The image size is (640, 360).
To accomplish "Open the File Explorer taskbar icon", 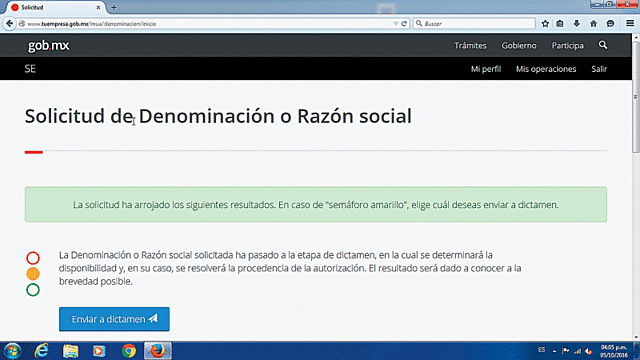I will tap(71, 351).
